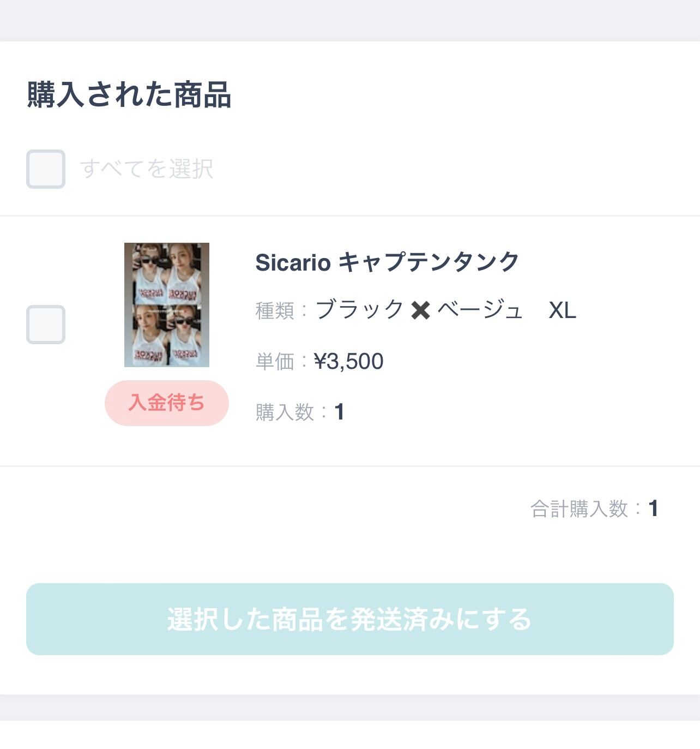Tick the Sicario item's checkbox
Screen dimensions: 700x749
(46, 325)
